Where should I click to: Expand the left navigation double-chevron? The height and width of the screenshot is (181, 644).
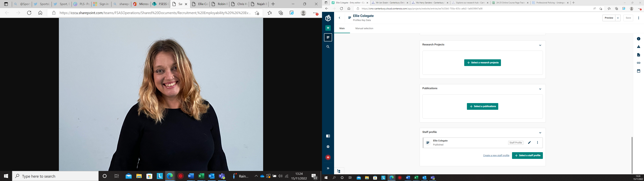pyautogui.click(x=328, y=168)
